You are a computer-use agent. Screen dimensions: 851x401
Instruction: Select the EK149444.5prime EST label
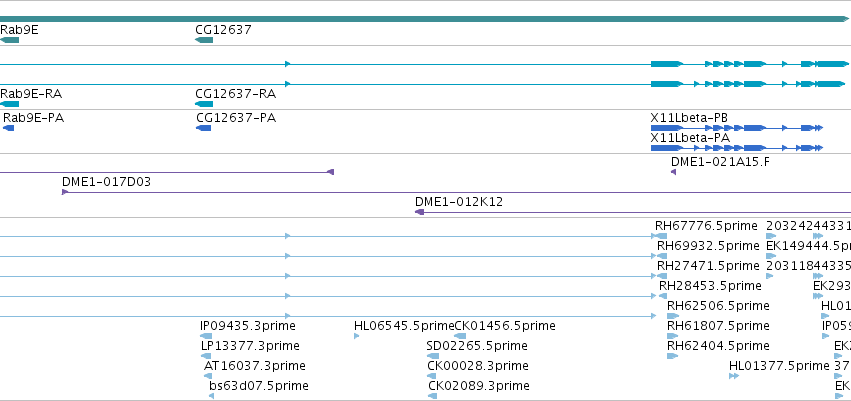pos(808,245)
